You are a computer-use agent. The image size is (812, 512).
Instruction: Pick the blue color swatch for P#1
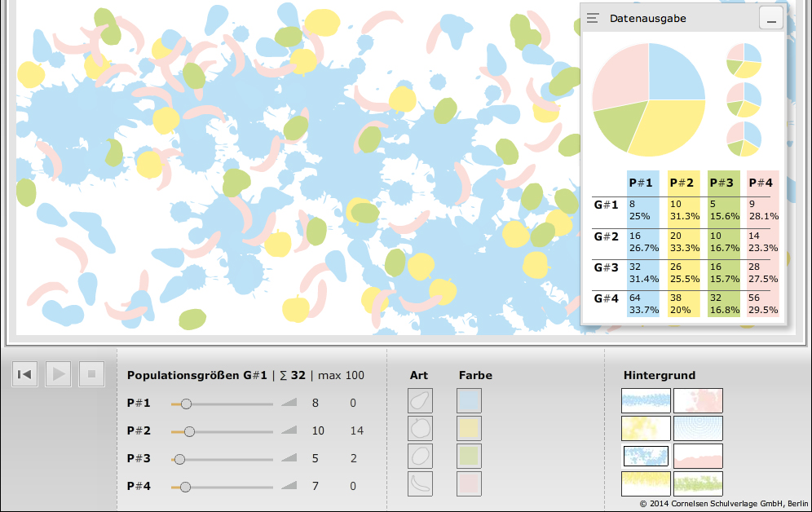click(x=469, y=401)
